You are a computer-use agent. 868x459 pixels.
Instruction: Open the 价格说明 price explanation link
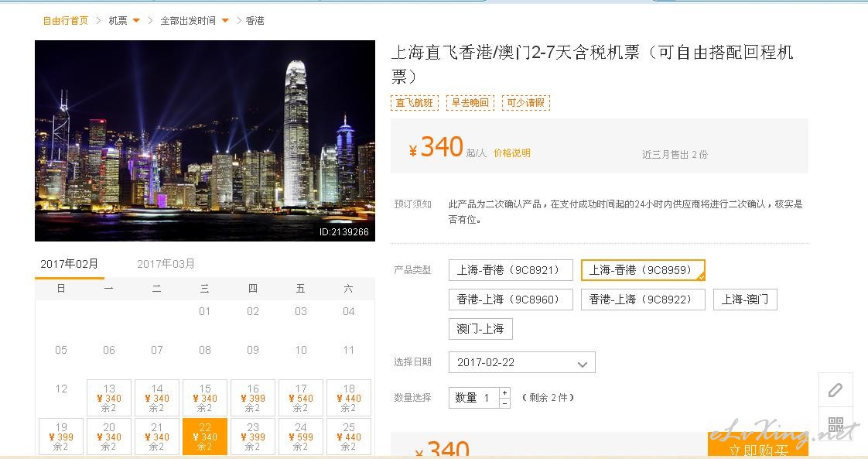[x=512, y=153]
